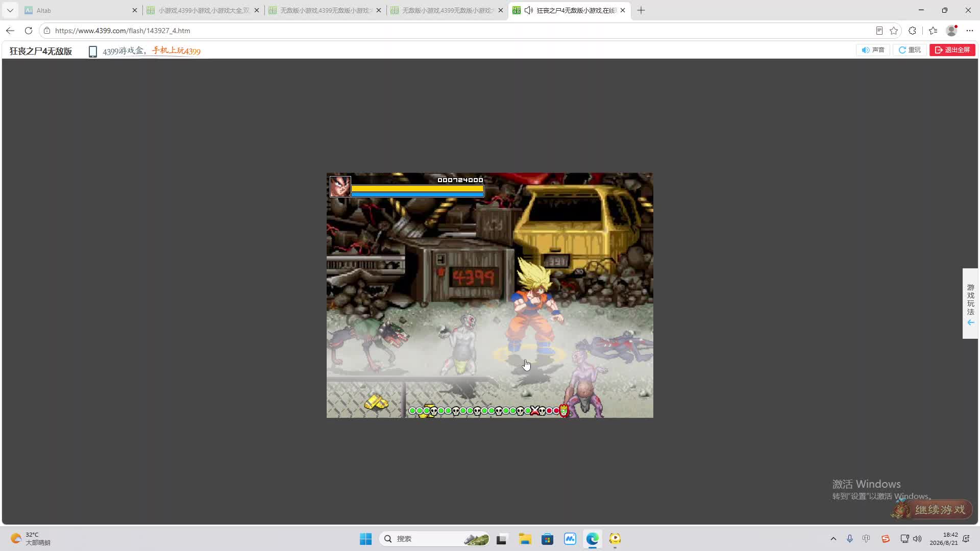980x551 pixels.
Task: Open network settings tray icon
Action: [x=904, y=539]
